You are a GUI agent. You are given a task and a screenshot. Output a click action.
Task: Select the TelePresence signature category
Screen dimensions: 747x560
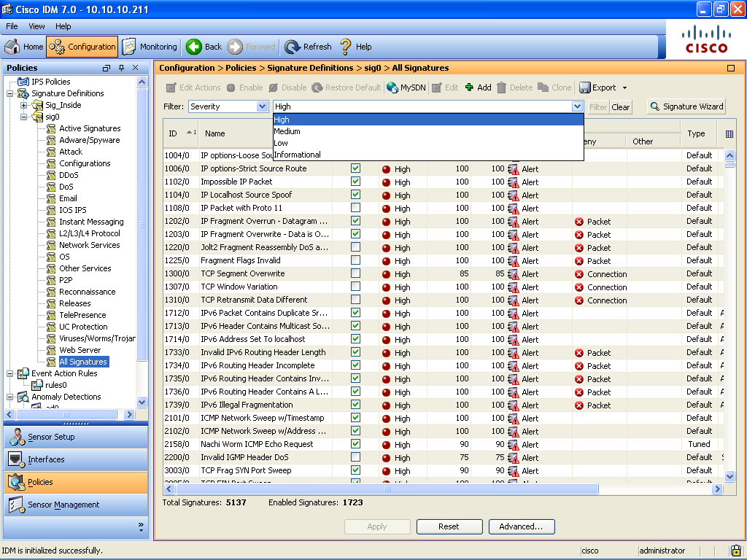pyautogui.click(x=82, y=315)
